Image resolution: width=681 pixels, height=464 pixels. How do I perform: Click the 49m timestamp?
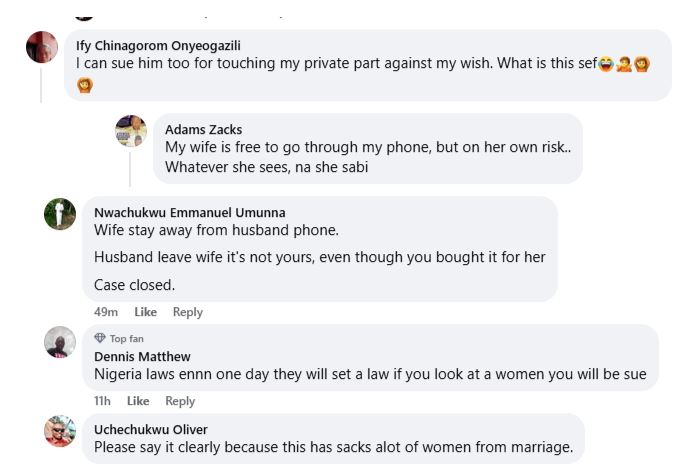[105, 312]
